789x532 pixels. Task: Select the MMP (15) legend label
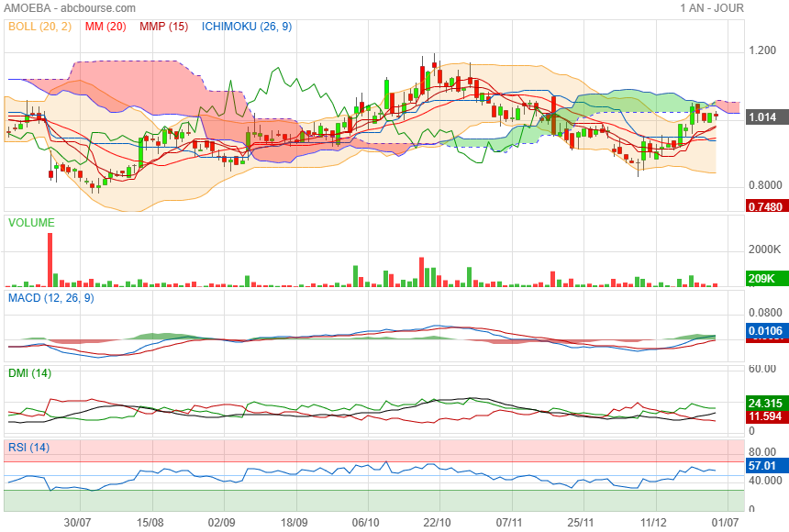[x=164, y=27]
